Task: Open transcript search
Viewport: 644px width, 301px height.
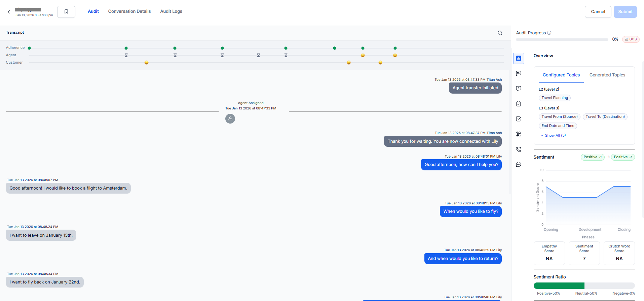Action: pos(500,33)
